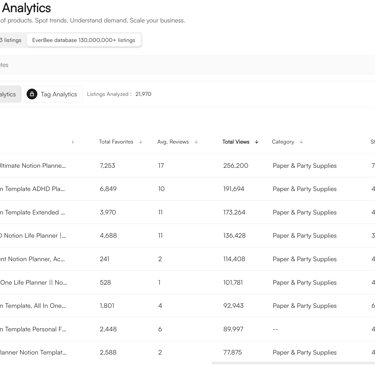Open Notion Template Personal Finance listing

point(33,329)
